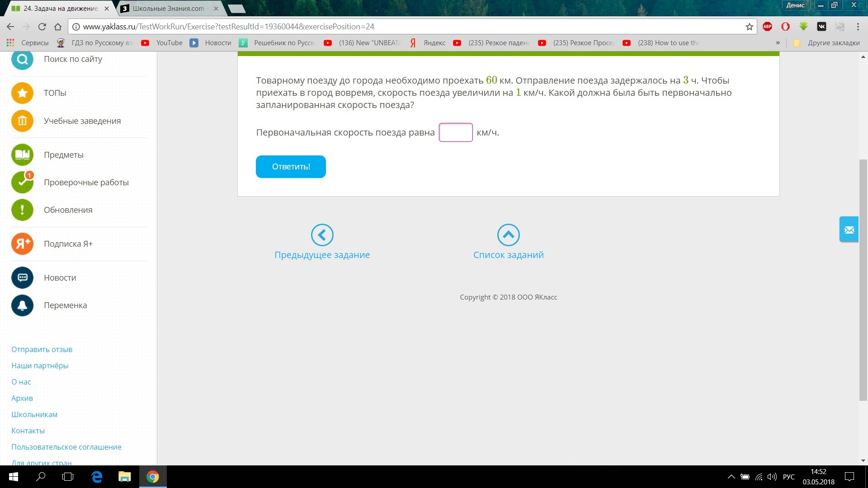868x488 pixels.
Task: Open the Список заданий link
Action: 508,255
